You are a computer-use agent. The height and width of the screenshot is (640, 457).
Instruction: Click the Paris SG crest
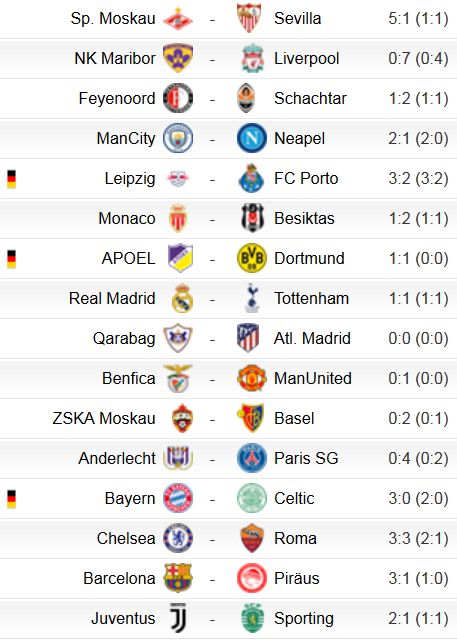point(252,458)
